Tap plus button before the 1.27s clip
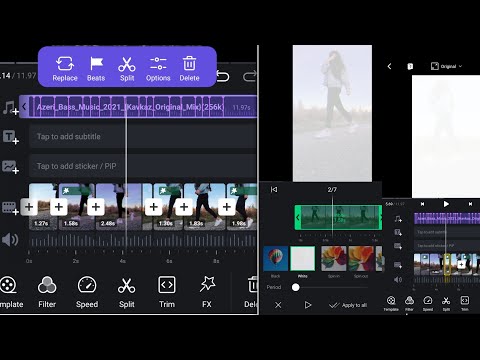 tap(29, 207)
